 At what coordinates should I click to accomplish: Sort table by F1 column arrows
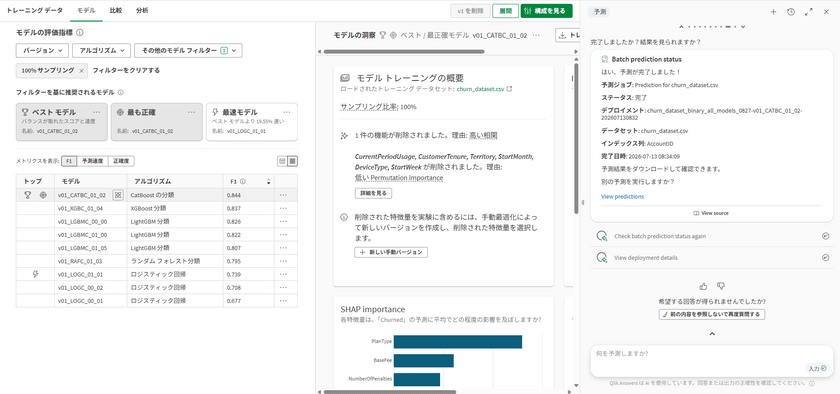coord(268,182)
